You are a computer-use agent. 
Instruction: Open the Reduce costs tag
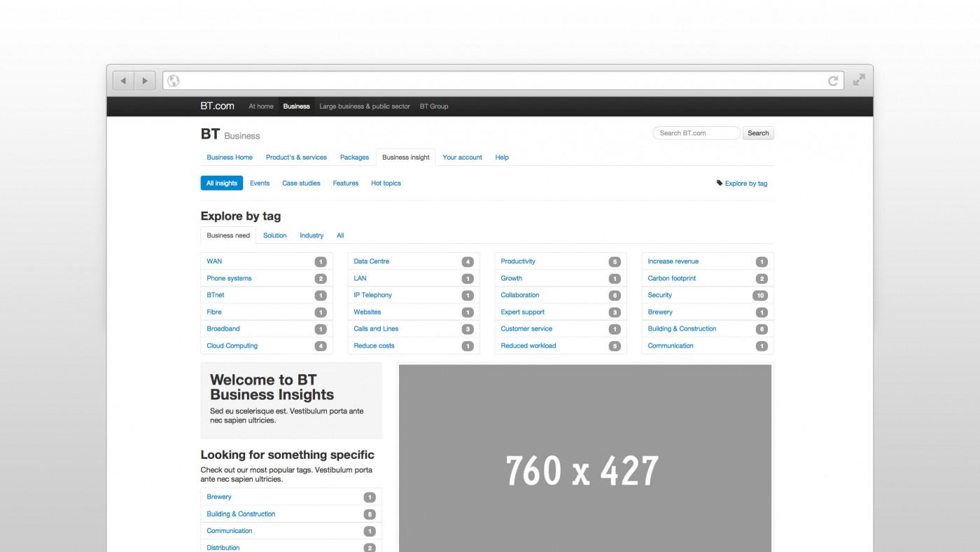coord(374,345)
